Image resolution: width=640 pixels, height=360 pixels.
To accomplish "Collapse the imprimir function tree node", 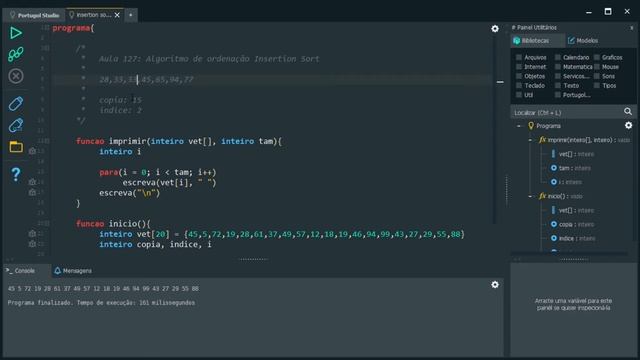I will 530,140.
